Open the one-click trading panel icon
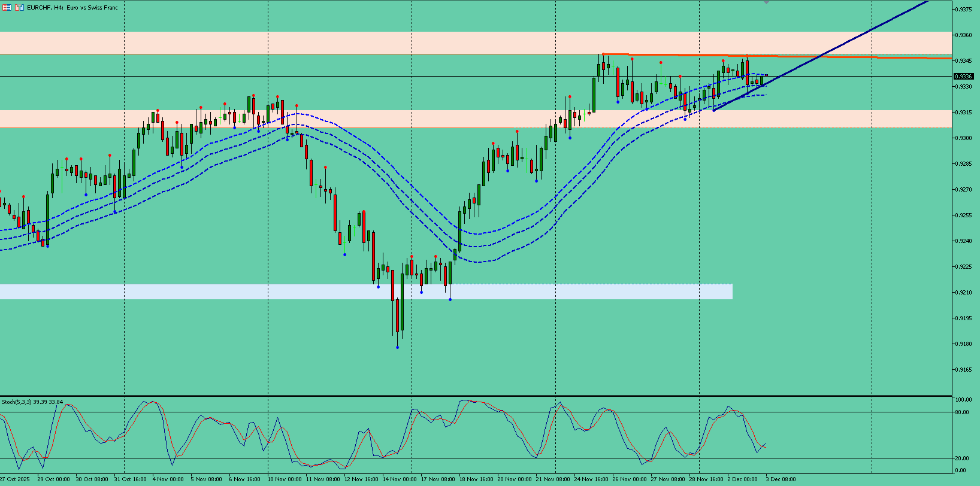This screenshot has width=980, height=486. pyautogui.click(x=7, y=8)
